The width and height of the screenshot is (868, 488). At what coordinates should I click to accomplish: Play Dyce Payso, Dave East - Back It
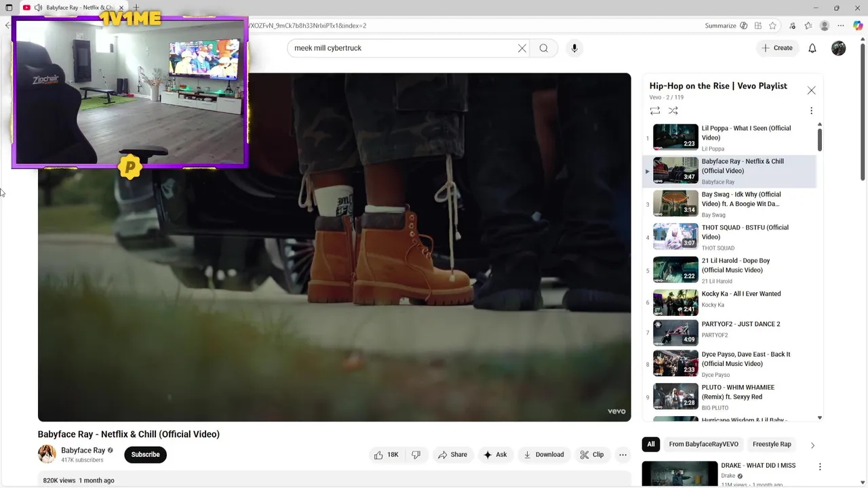point(731,363)
